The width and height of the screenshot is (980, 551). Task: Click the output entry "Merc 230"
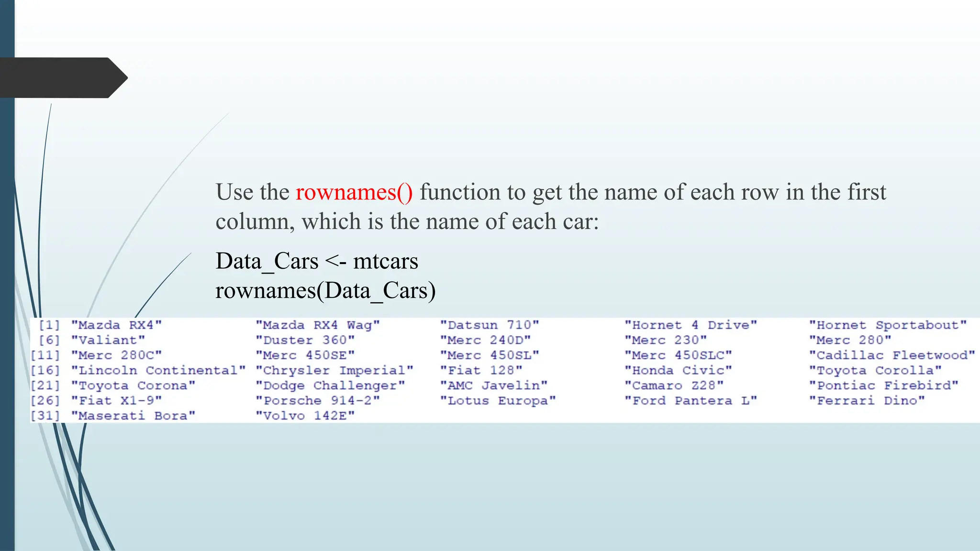click(x=666, y=341)
